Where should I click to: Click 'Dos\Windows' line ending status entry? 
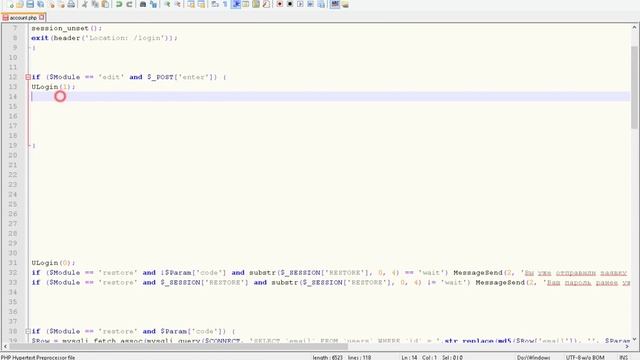(533, 357)
